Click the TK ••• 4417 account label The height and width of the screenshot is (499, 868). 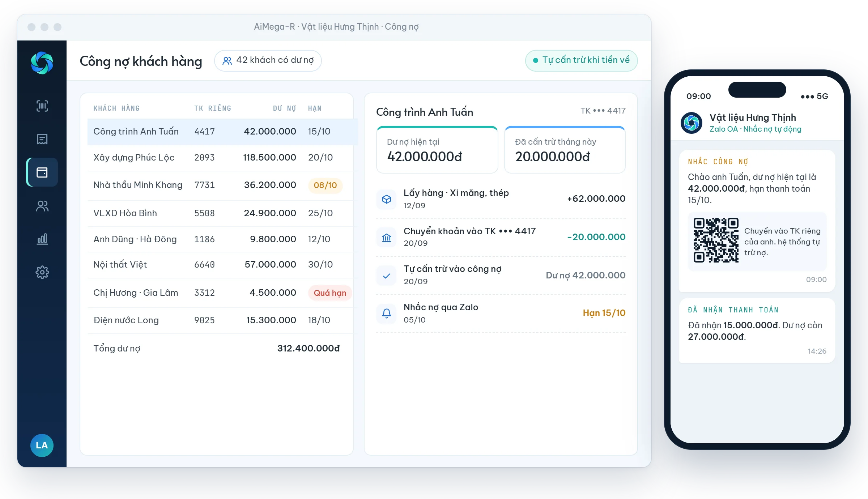pos(603,111)
